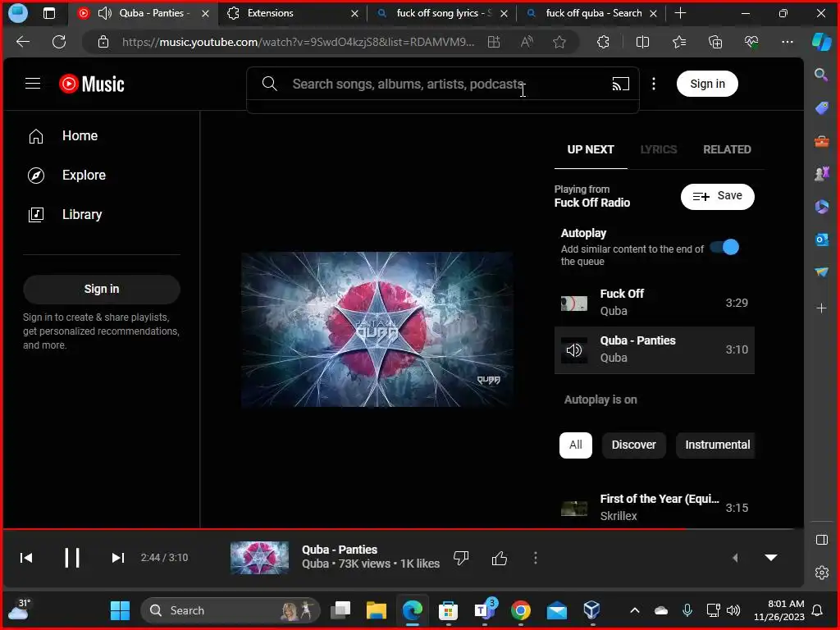The width and height of the screenshot is (840, 630).
Task: Select the Instrumental filter chip
Action: pyautogui.click(x=716, y=445)
